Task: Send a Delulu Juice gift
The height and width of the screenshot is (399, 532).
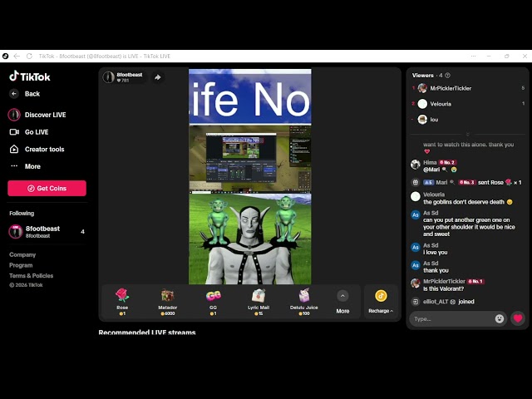Action: (304, 301)
